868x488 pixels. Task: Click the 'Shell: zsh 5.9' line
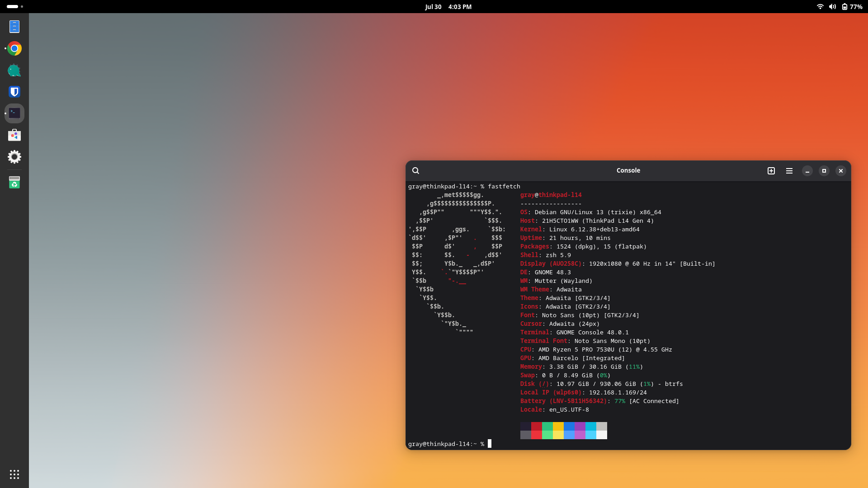(545, 255)
